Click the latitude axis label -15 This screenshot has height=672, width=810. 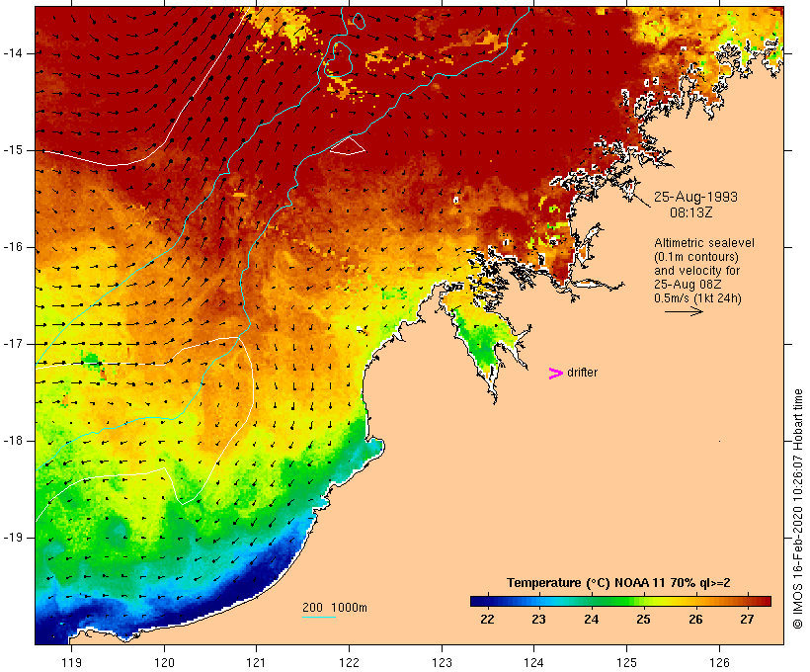pyautogui.click(x=13, y=150)
